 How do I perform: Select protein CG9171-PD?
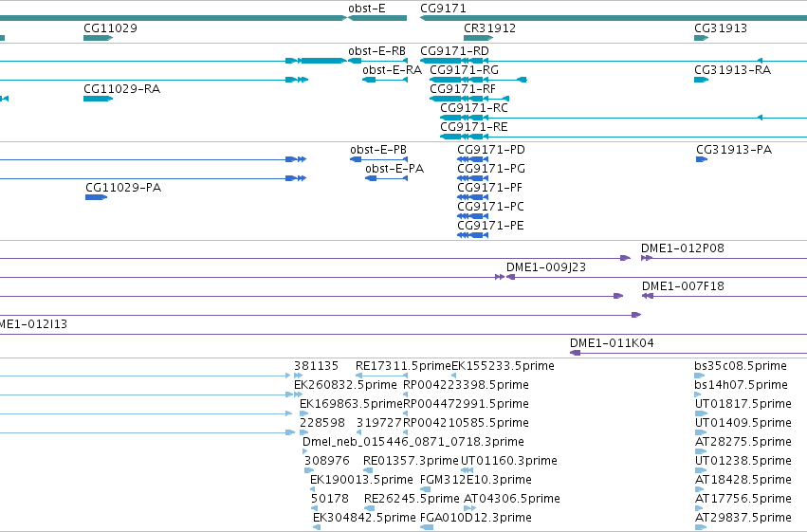point(491,150)
